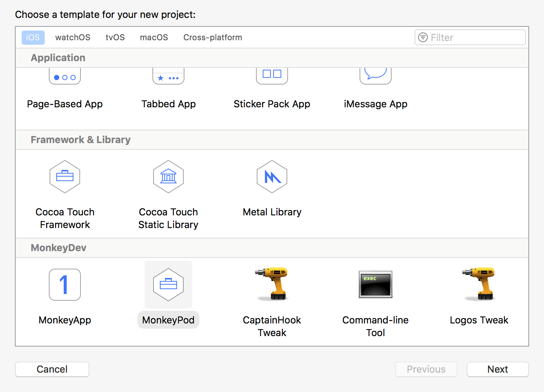Switch to the iOS platform tab
The height and width of the screenshot is (392, 544).
pos(33,37)
